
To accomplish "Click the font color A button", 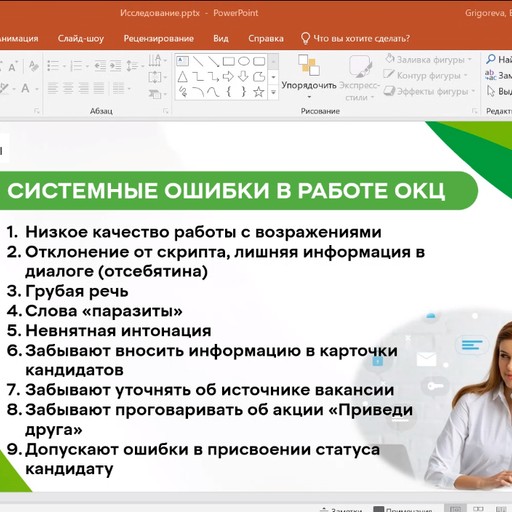I will pos(25,88).
